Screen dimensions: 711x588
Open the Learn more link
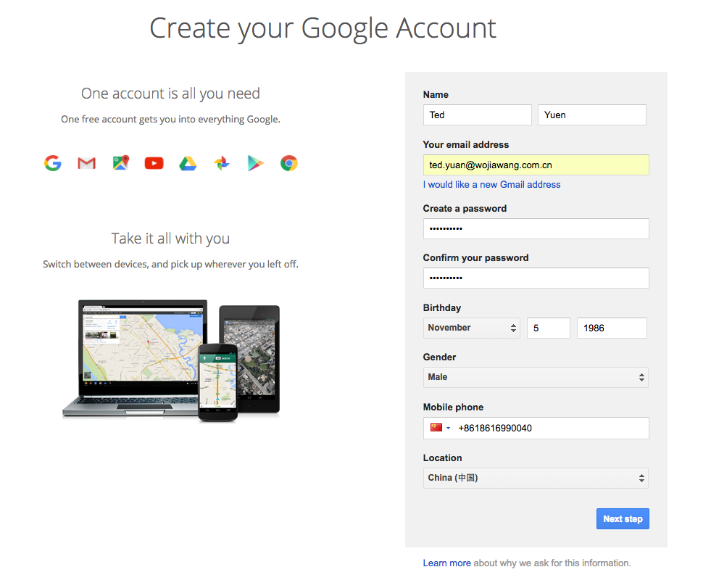point(446,563)
